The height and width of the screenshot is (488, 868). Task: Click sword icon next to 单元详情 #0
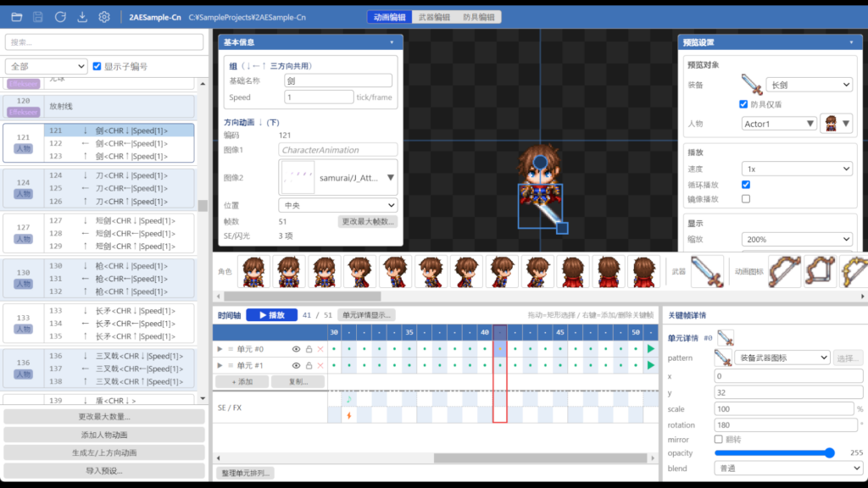tap(726, 337)
